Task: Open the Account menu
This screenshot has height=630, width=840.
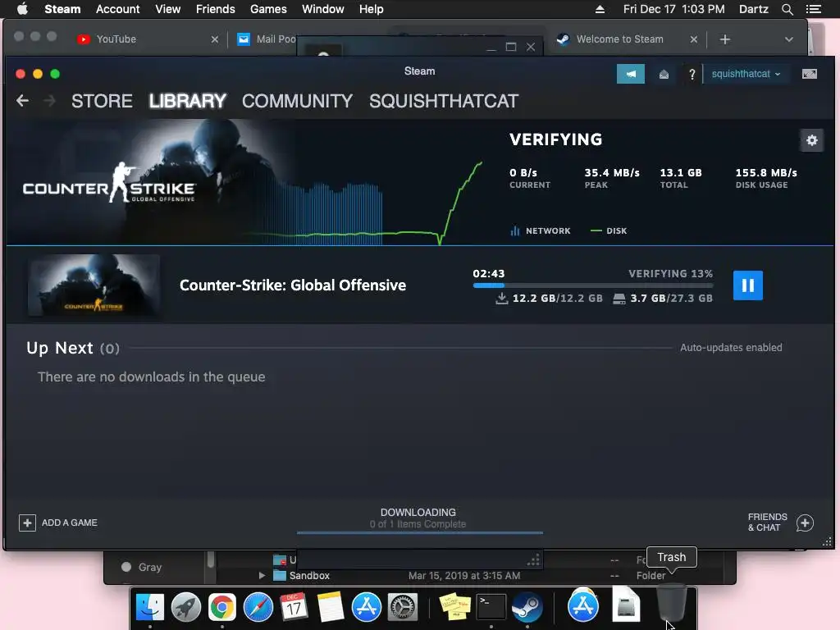Action: [x=117, y=9]
